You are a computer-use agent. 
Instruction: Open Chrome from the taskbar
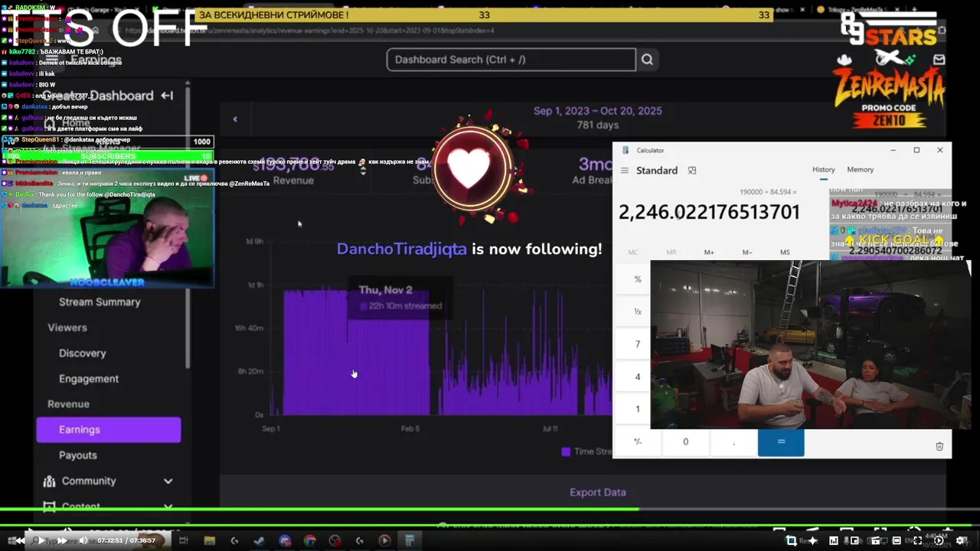point(310,540)
